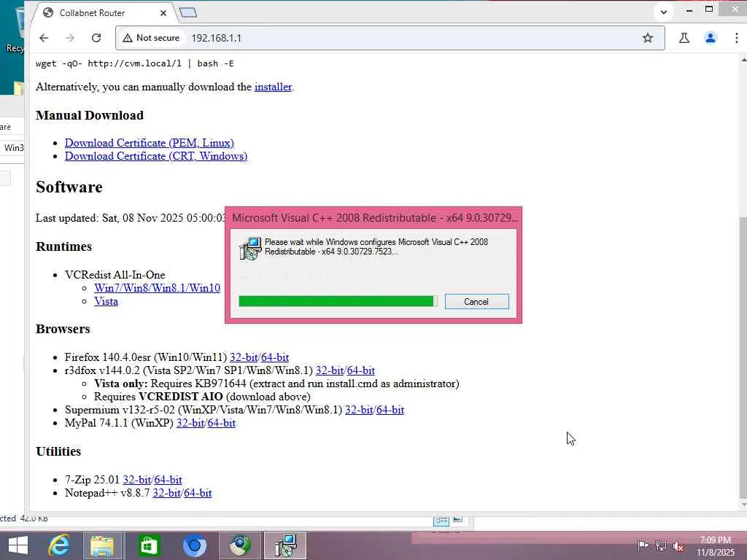Open the globe browser taskbar icon
The image size is (747, 560).
click(239, 545)
